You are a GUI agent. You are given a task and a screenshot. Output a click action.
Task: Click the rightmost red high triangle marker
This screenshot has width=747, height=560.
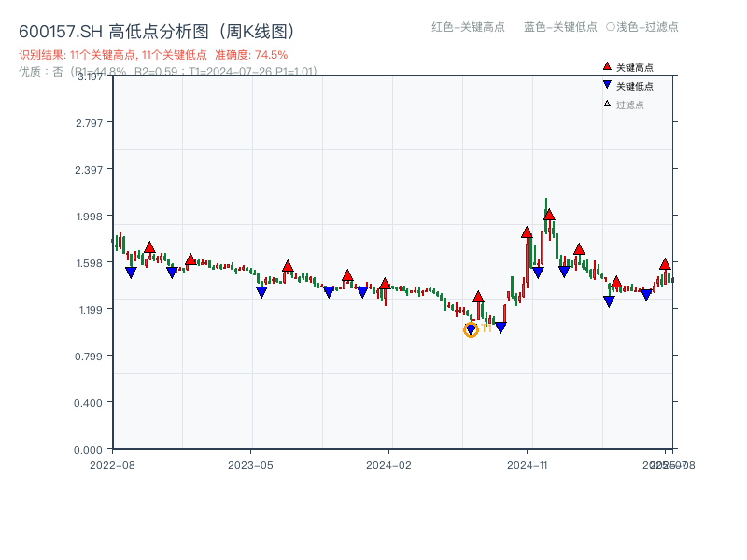[x=665, y=264]
